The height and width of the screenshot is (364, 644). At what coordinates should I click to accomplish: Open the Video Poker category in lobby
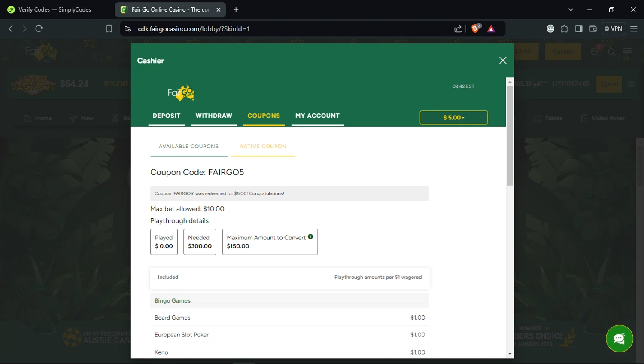(603, 118)
